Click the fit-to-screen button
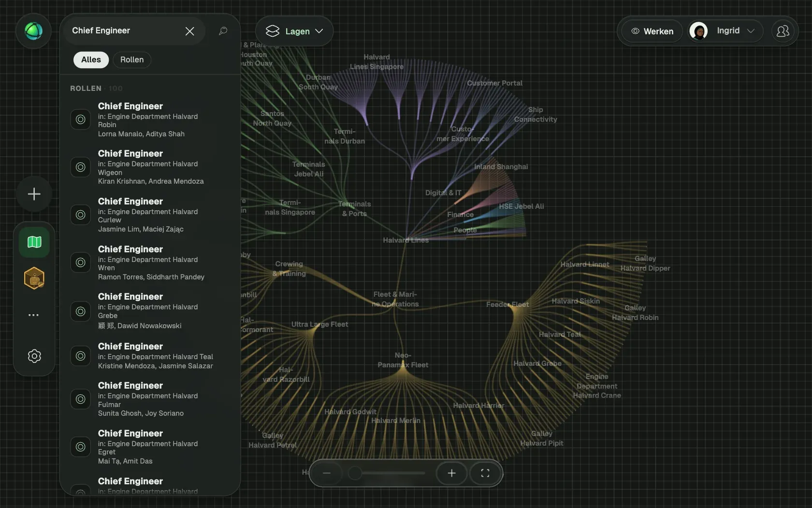The image size is (812, 508). coord(485,473)
